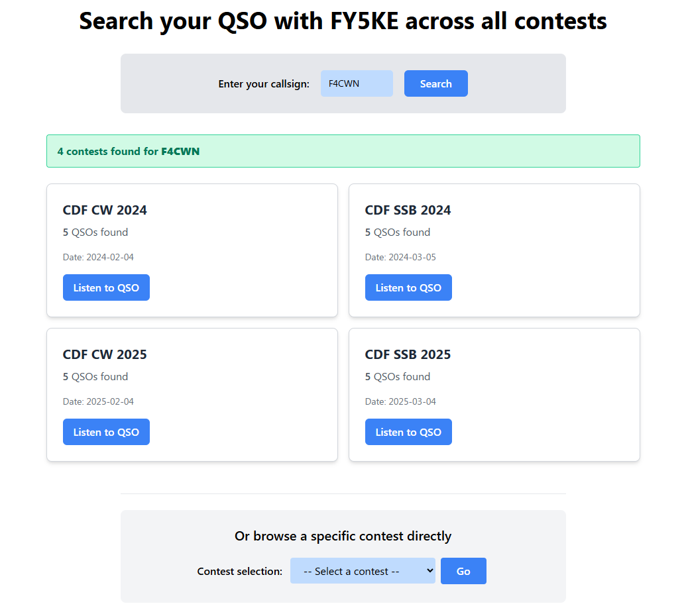The image size is (686, 616).
Task: Click Listen to QSO for CDF SSB 2025
Action: point(408,432)
